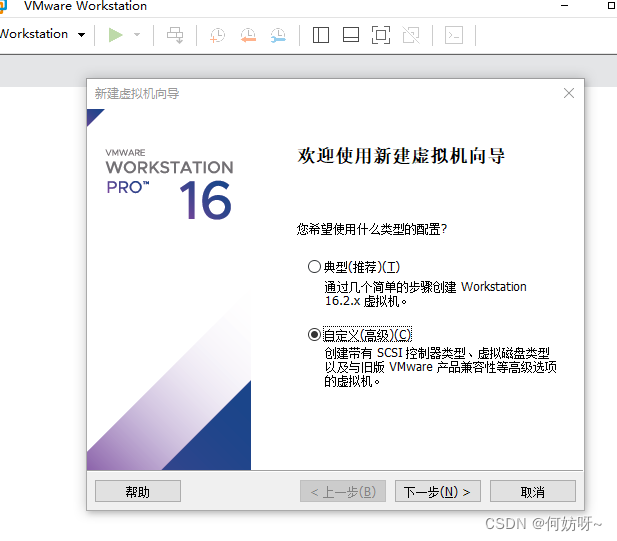Minimize the VMware Workstation window
Viewport: 617px width, 541px height.
coord(564,6)
